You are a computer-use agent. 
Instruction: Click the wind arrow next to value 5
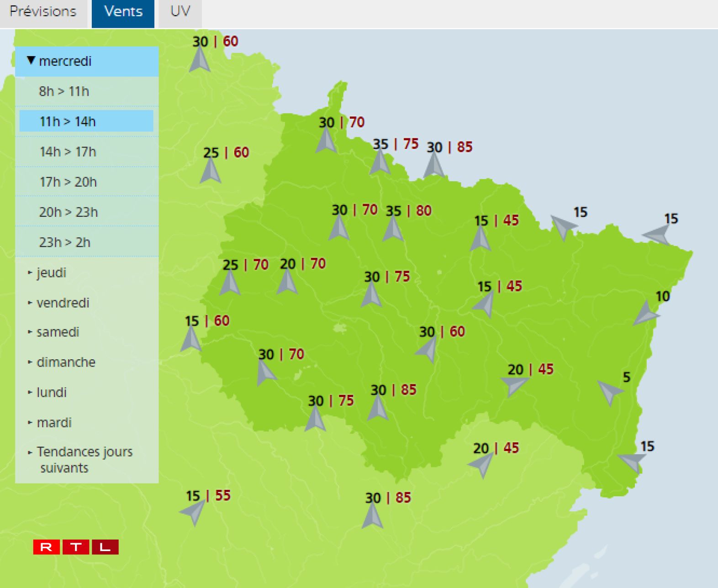click(609, 391)
